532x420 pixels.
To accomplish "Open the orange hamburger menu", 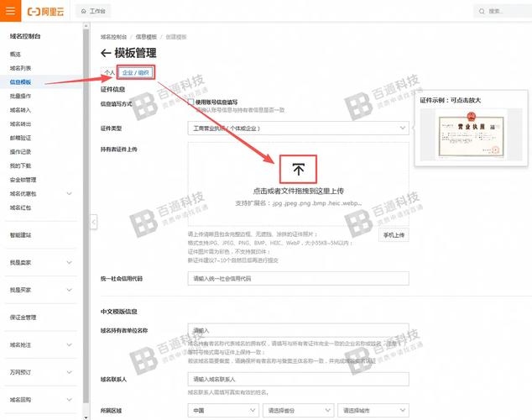I will [11, 11].
